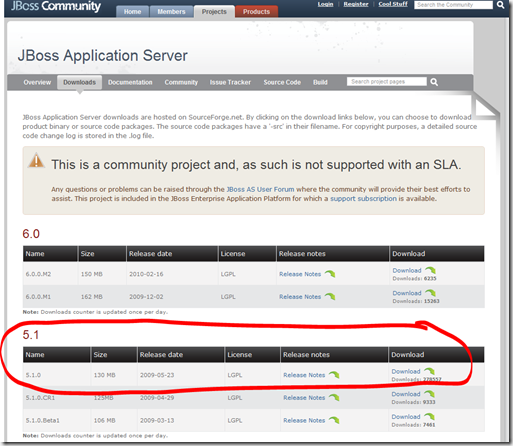Click the Cool Stuff link
The width and height of the screenshot is (513, 446).
click(393, 4)
